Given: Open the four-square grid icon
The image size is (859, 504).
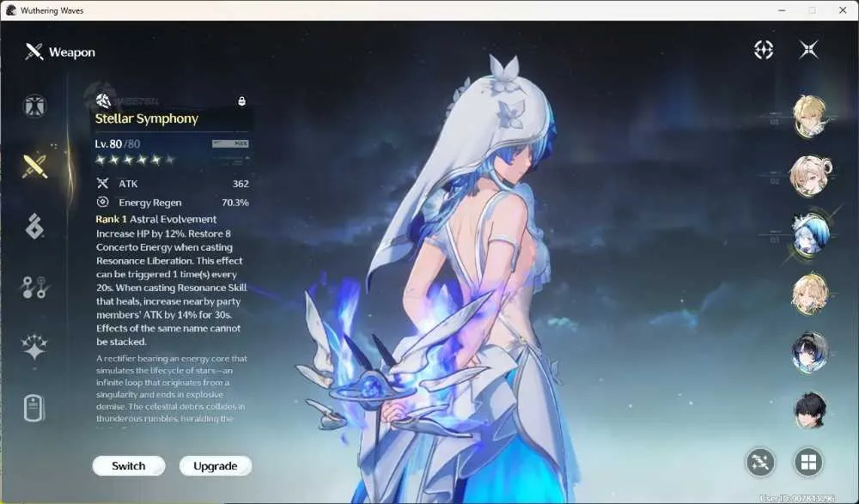Looking at the screenshot, I should point(808,462).
